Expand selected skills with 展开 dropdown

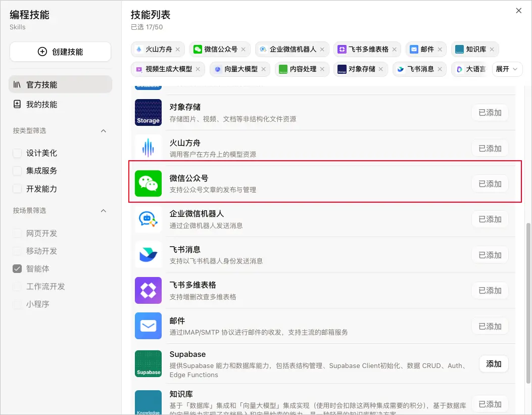[507, 69]
